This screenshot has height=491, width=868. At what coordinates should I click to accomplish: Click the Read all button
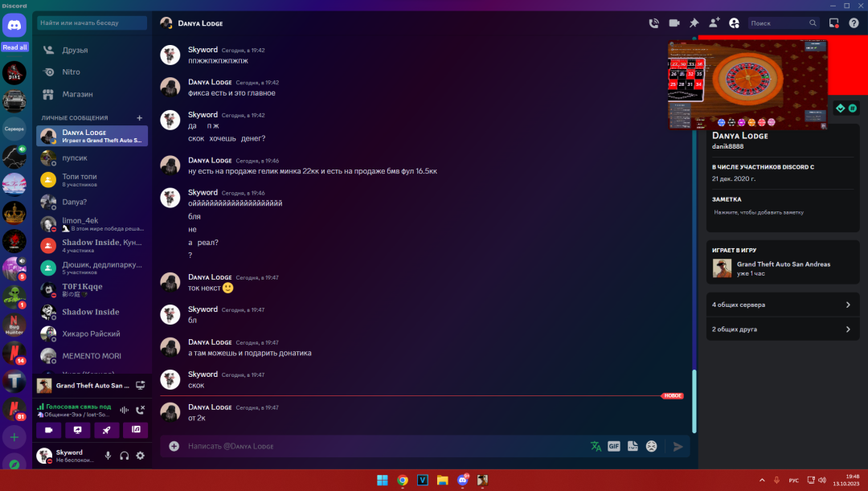point(14,47)
